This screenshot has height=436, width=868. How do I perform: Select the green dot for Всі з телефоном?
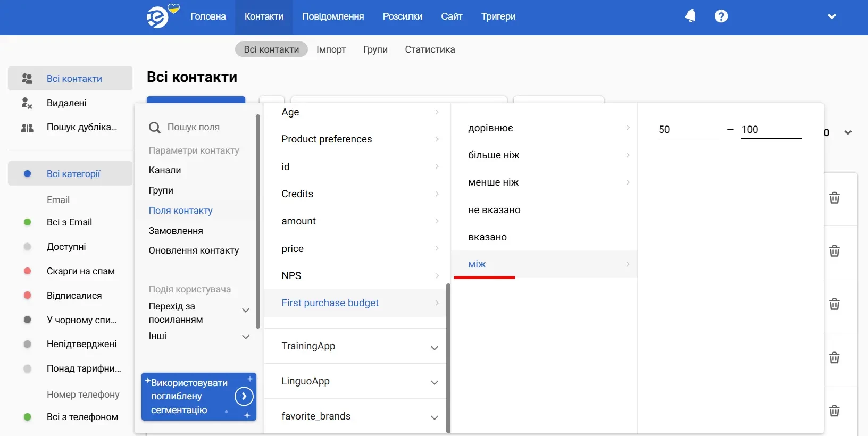coord(28,417)
